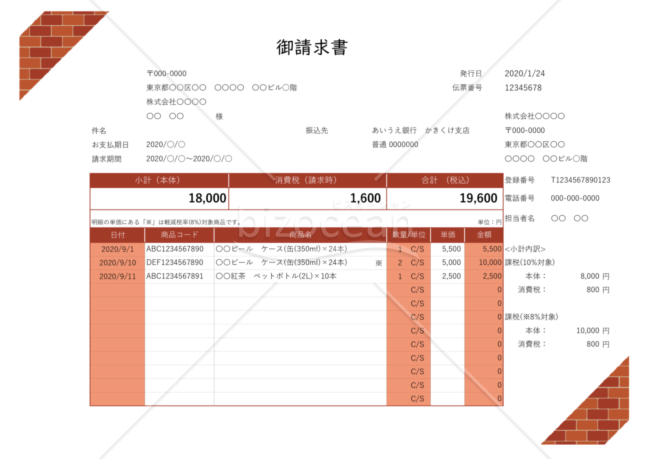650x459 pixels.
Task: Click the 登録番号 label
Action: coord(519,180)
